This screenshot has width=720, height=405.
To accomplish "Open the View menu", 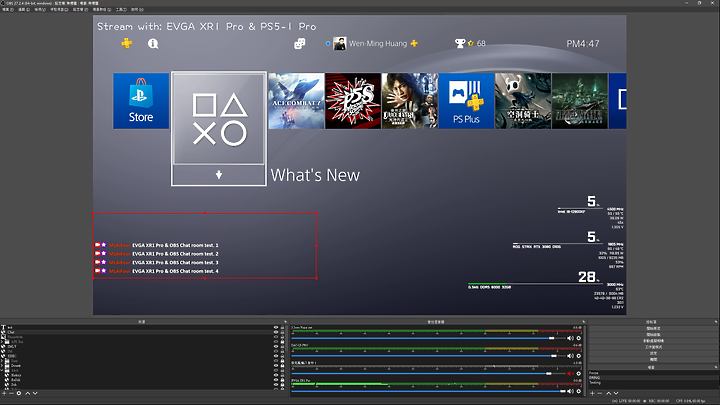I will 40,9.
